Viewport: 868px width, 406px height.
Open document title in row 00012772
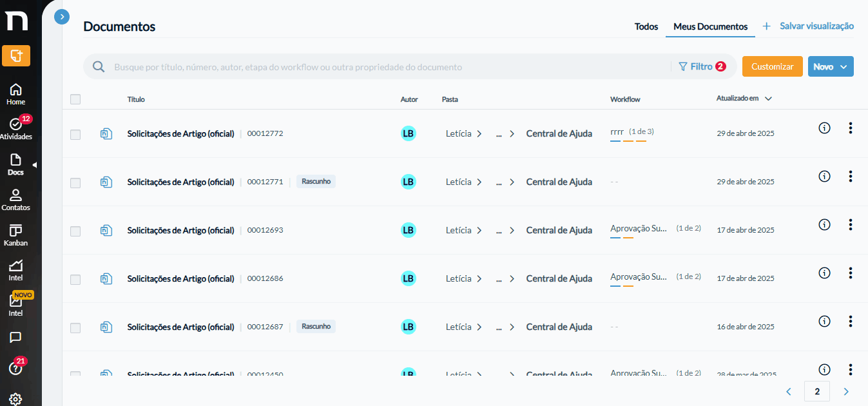click(x=180, y=133)
